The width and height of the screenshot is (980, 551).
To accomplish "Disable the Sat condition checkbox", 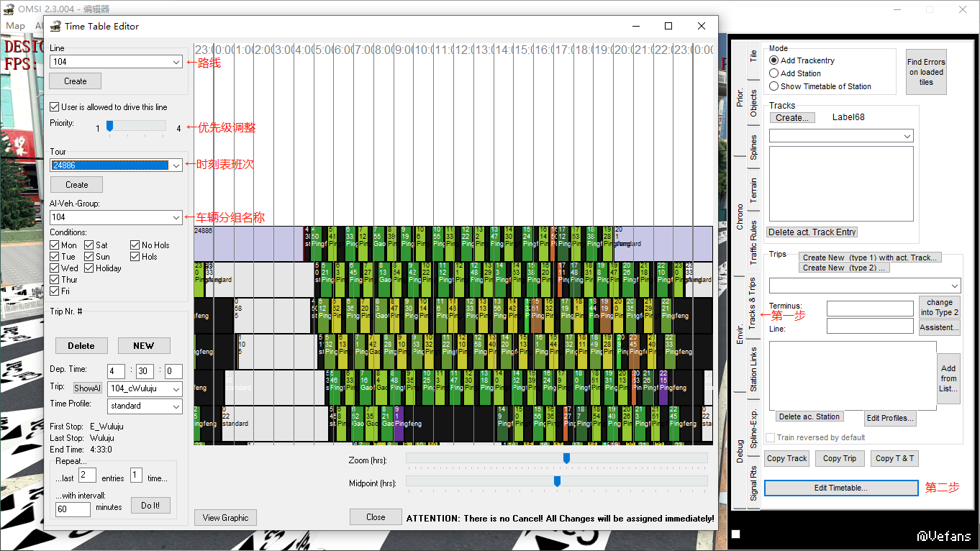I will pos(89,245).
